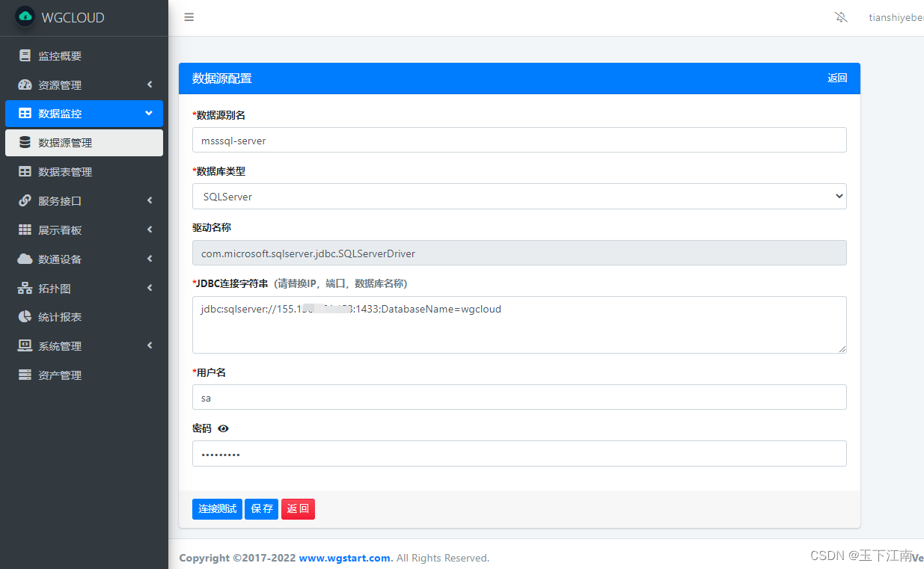Toggle the sidebar with the hamburger icon
This screenshot has height=569, width=924.
tap(189, 16)
